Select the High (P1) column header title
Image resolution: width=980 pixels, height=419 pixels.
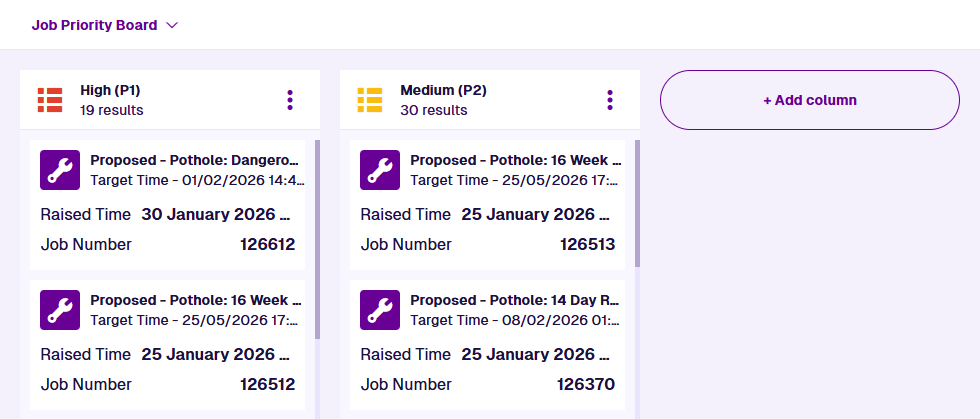[109, 90]
